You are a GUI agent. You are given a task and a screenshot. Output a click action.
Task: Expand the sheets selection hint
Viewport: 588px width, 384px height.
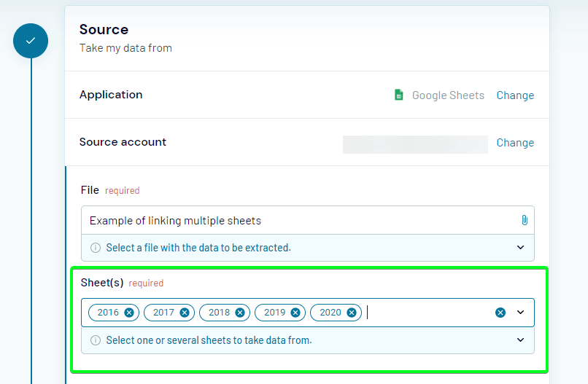[x=520, y=340]
